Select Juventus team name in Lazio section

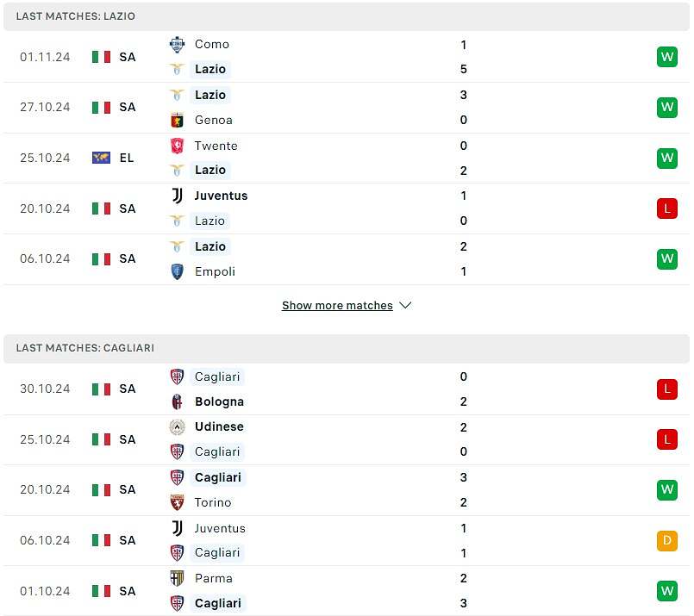[221, 196]
